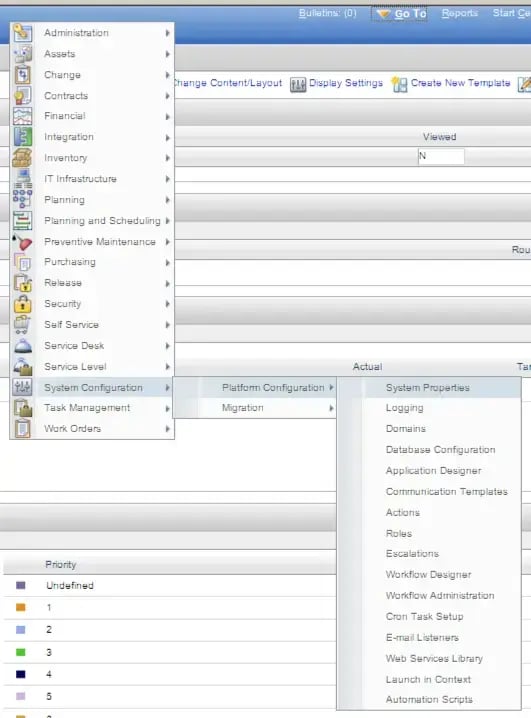
Task: Click Change Content/Layout link
Action: pyautogui.click(x=228, y=83)
